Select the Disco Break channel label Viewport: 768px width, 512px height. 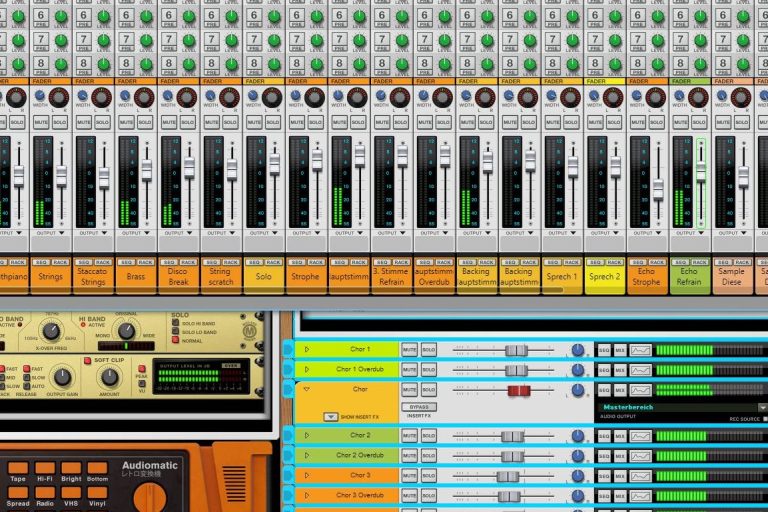tap(178, 277)
